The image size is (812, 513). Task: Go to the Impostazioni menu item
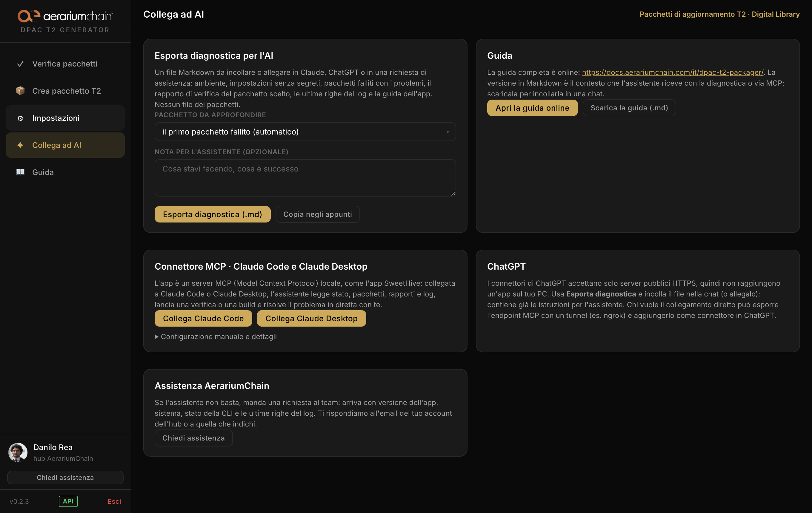pos(65,118)
